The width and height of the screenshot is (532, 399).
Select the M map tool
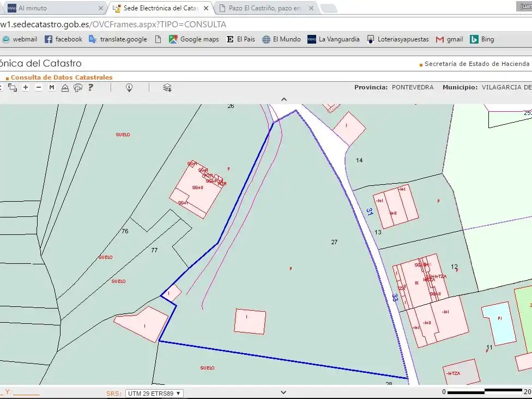click(x=52, y=88)
